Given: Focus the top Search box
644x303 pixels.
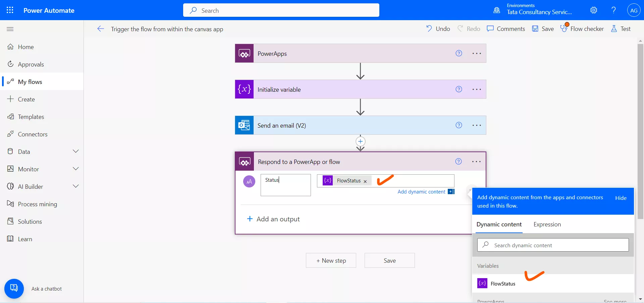Looking at the screenshot, I should click(x=281, y=10).
